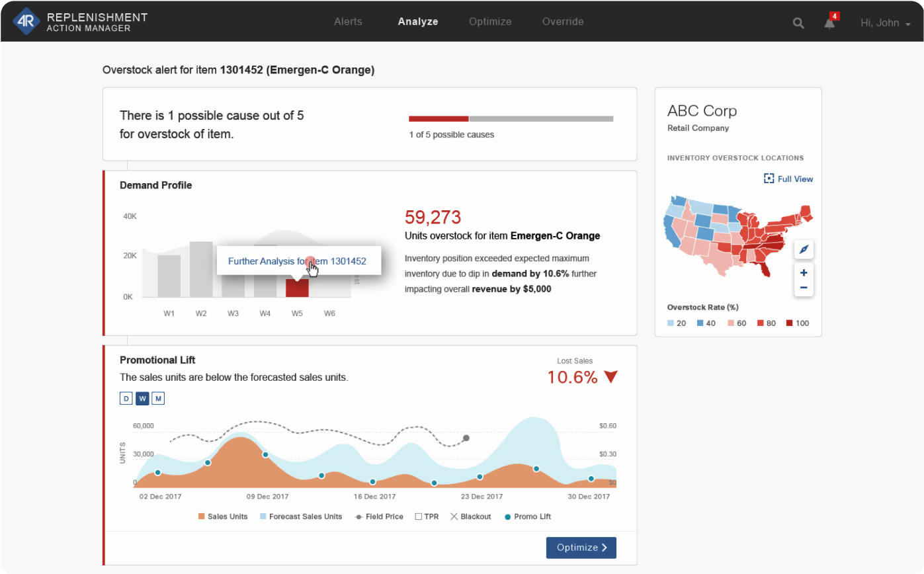Switch chart to weekly W view
The image size is (924, 574).
coord(142,398)
